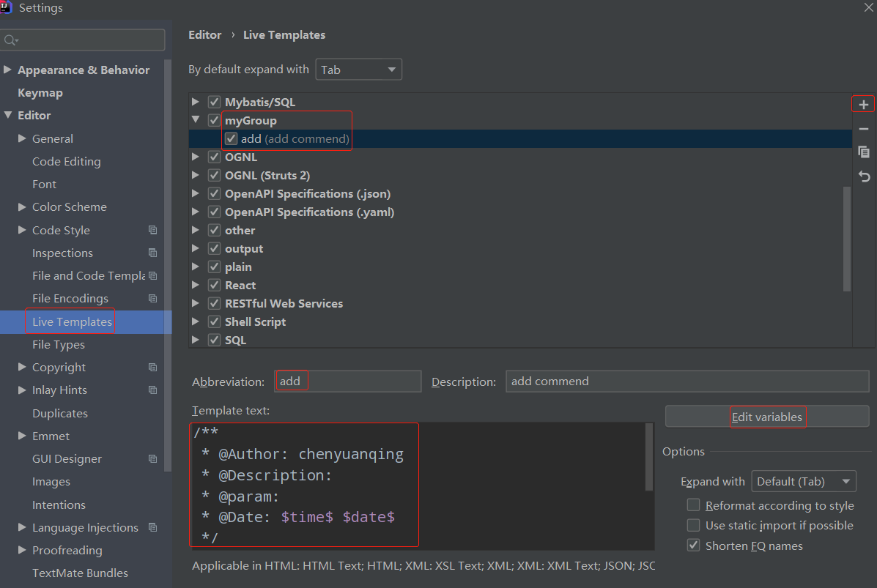Collapse the myGroup template group
Image resolution: width=877 pixels, height=588 pixels.
[196, 120]
